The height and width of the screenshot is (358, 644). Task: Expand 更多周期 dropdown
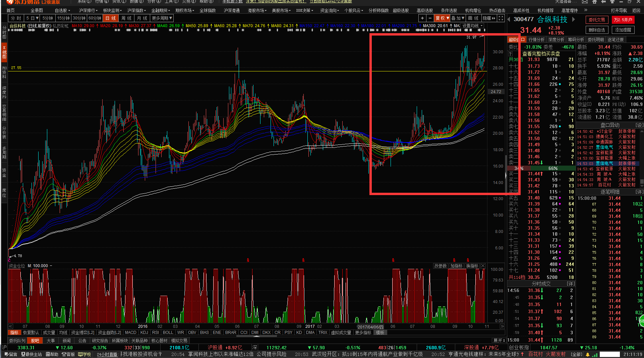click(x=162, y=18)
